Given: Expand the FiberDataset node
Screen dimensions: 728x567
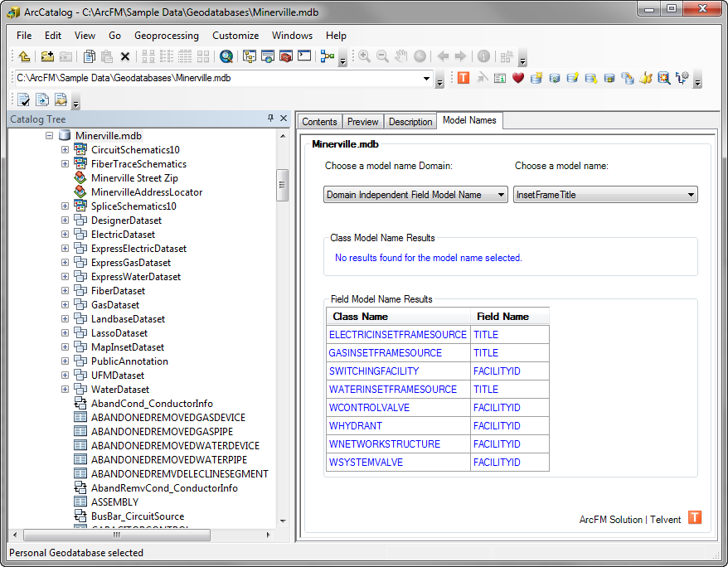Looking at the screenshot, I should point(65,291).
